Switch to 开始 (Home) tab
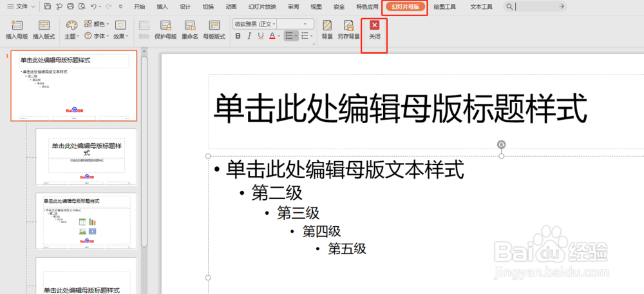This screenshot has width=644, height=294. (140, 6)
